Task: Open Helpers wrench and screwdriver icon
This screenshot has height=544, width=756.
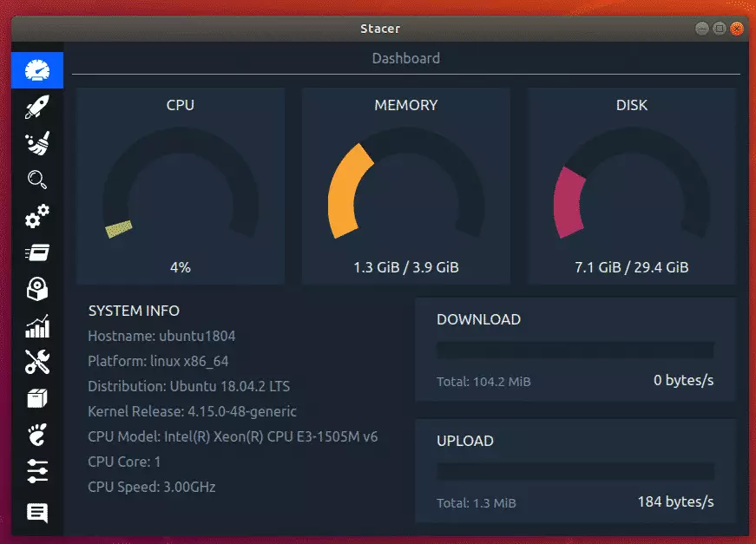Action: click(37, 362)
